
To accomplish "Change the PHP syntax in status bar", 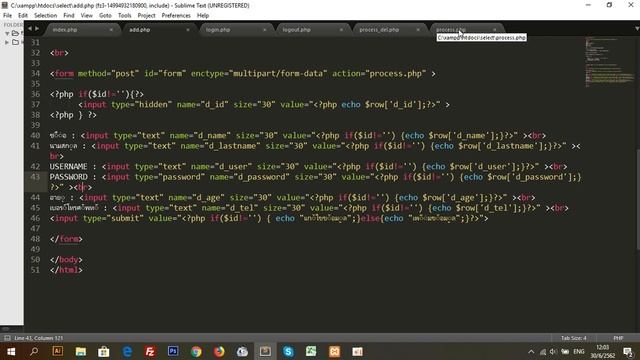I will 618,338.
